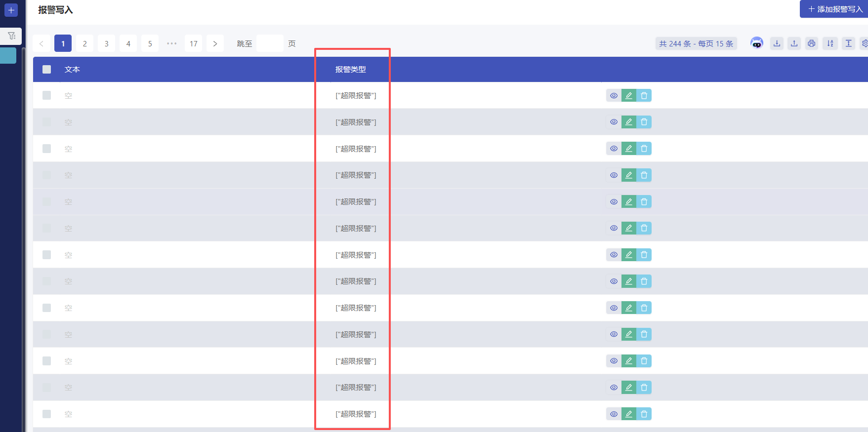Edit the first table row
This screenshot has height=432, width=868.
coord(628,96)
